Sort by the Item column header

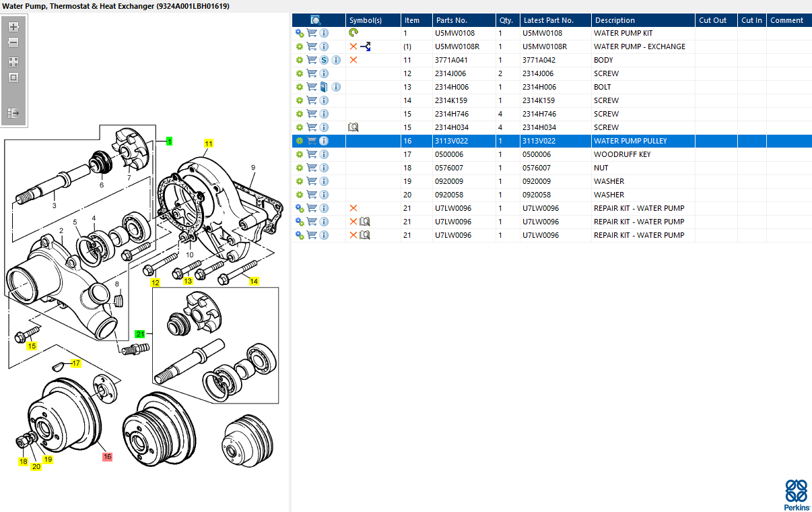(x=416, y=20)
